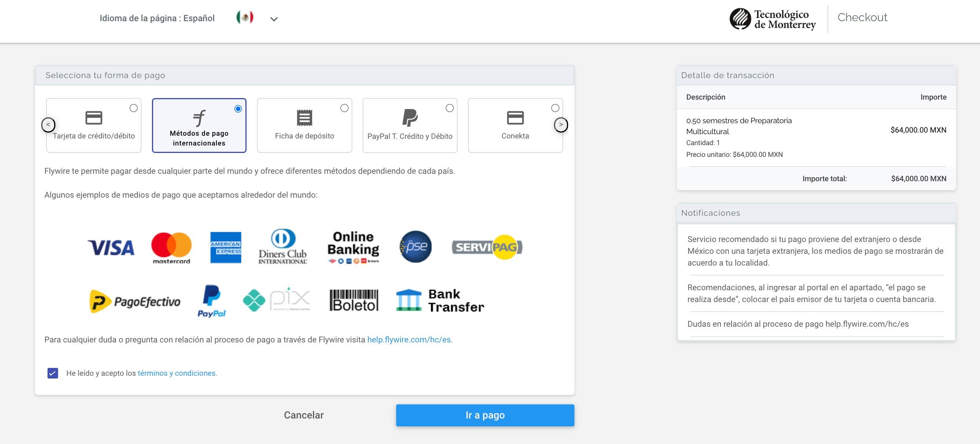Click the Tarjeta de crédito/débito card icon
This screenshot has width=980, height=444.
point(94,118)
